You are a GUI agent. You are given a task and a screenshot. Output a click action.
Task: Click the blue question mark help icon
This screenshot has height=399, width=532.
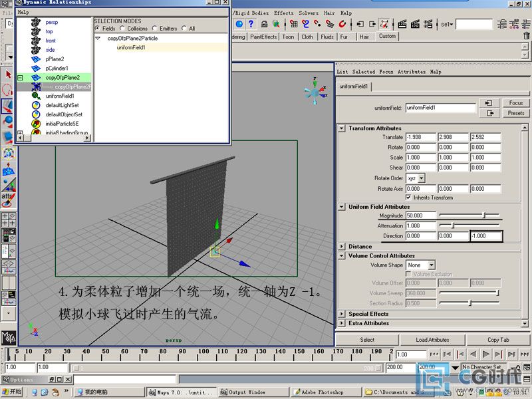(x=251, y=24)
